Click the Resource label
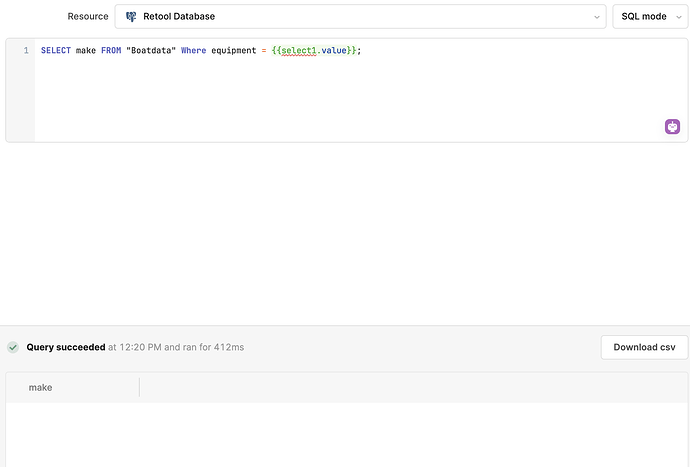Viewport: 690px width, 467px height. coord(88,17)
